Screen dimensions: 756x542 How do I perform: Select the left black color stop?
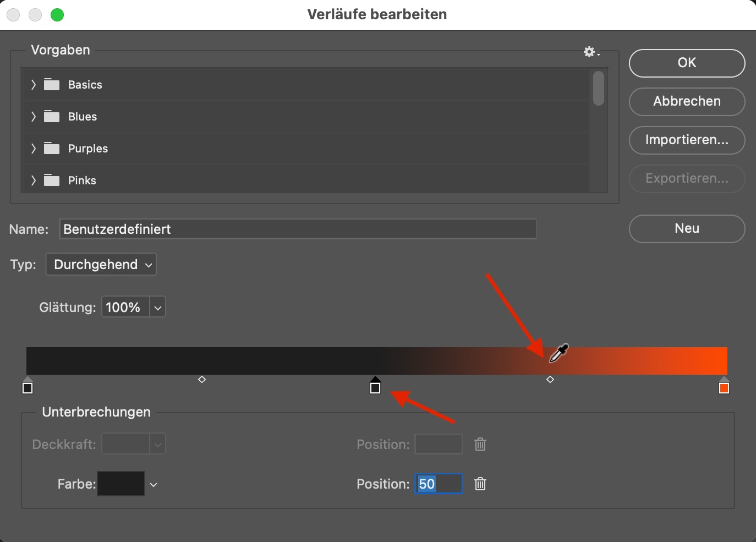click(28, 385)
